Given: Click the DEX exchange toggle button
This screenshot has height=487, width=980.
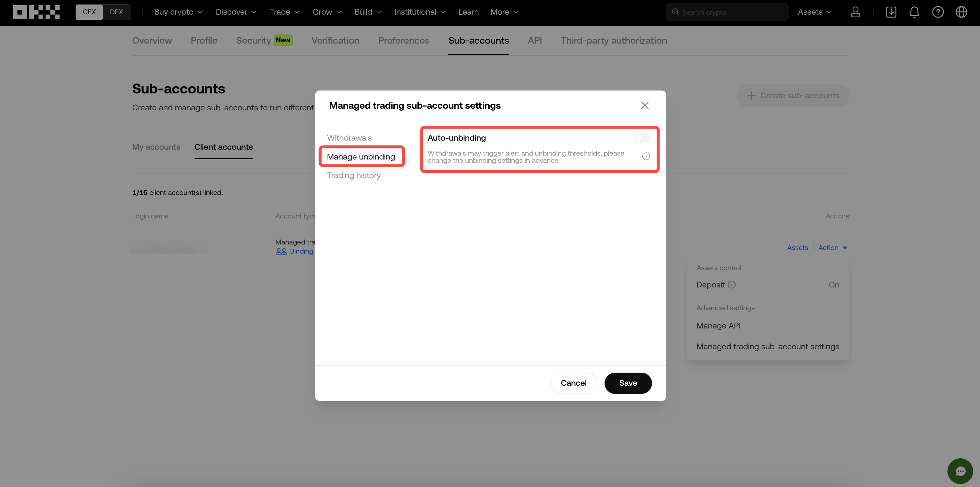Looking at the screenshot, I should (116, 12).
